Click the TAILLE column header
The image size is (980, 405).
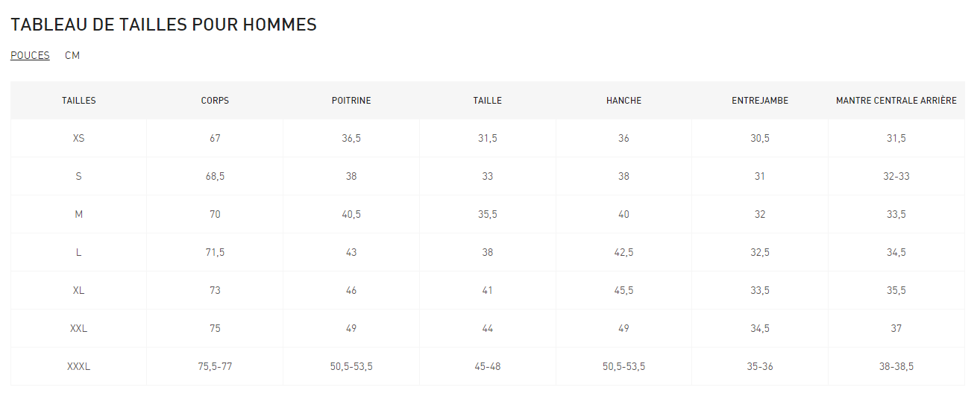[487, 101]
